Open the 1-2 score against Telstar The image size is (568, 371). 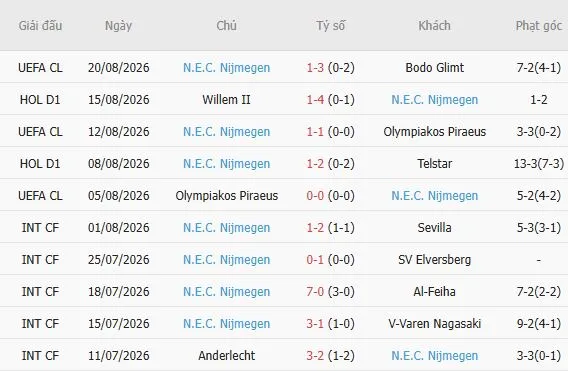[315, 164]
